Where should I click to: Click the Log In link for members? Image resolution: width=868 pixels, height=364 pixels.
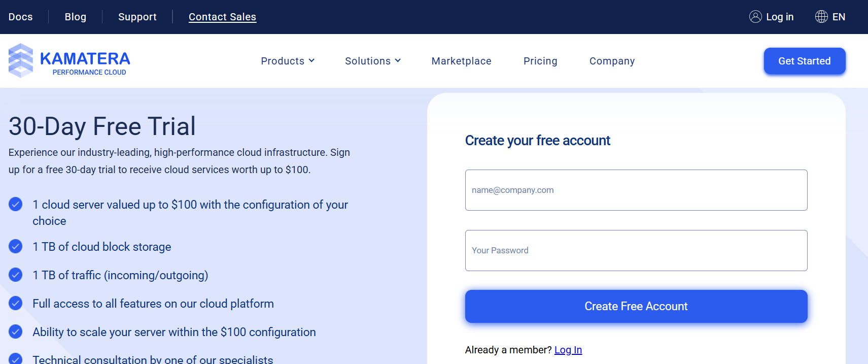[568, 350]
